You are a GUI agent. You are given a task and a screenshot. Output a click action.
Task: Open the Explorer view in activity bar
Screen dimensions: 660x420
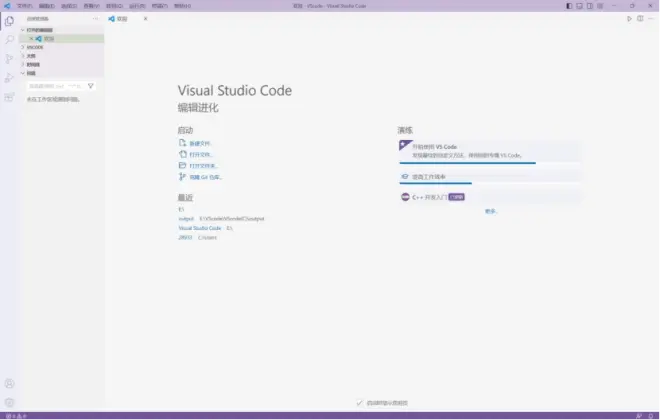pos(9,21)
